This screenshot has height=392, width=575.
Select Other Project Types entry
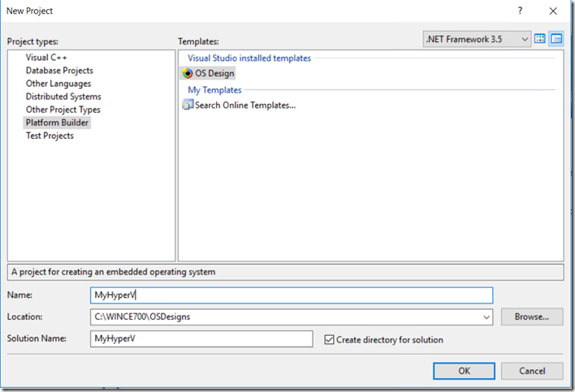[x=63, y=110]
